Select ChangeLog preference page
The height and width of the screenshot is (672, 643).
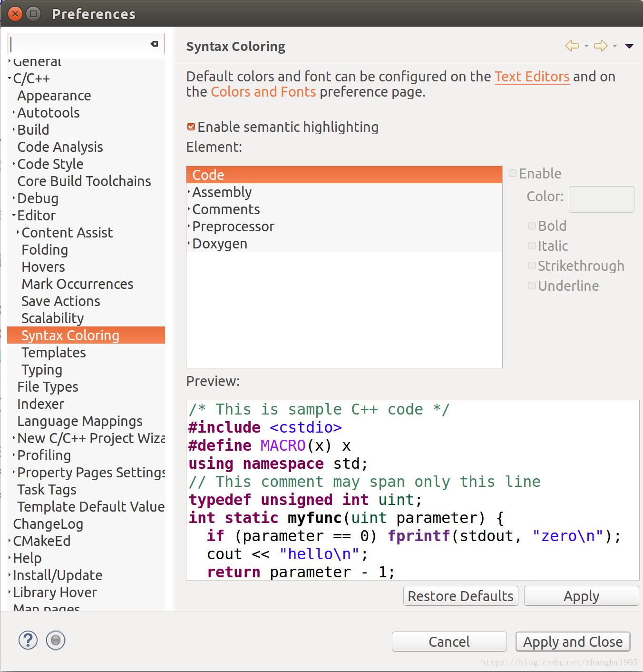coord(48,524)
